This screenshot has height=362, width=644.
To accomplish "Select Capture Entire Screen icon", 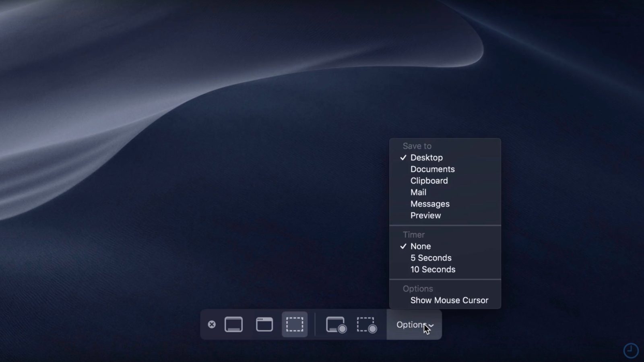I will [233, 325].
